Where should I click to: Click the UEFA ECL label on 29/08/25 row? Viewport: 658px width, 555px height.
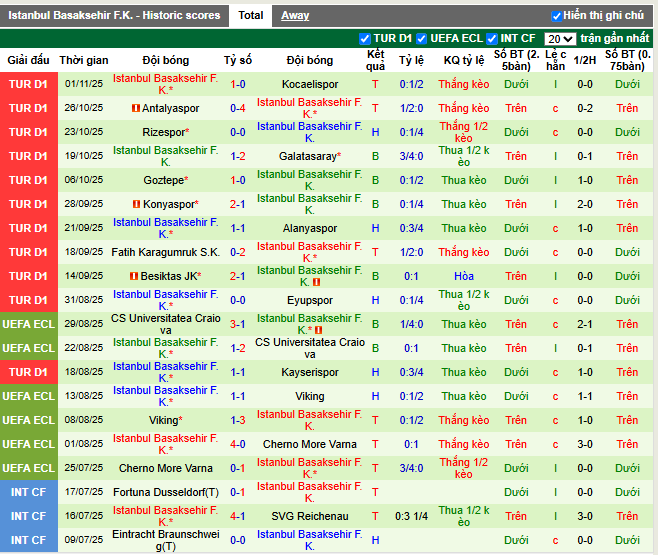(29, 324)
